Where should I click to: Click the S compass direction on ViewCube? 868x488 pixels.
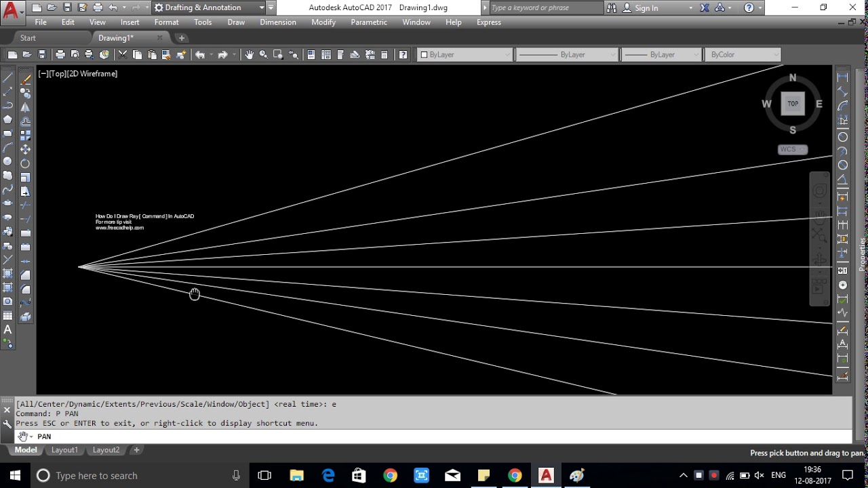coord(793,130)
